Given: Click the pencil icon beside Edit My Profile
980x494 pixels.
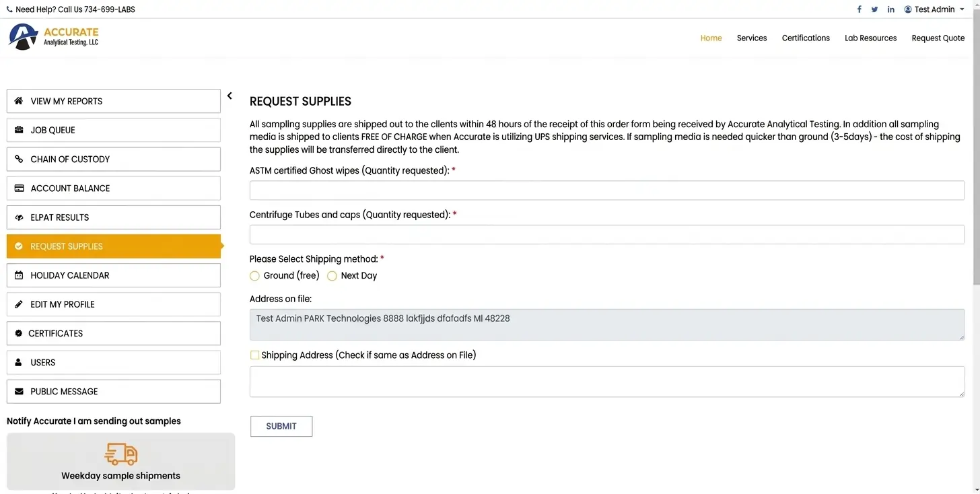Looking at the screenshot, I should pos(19,304).
